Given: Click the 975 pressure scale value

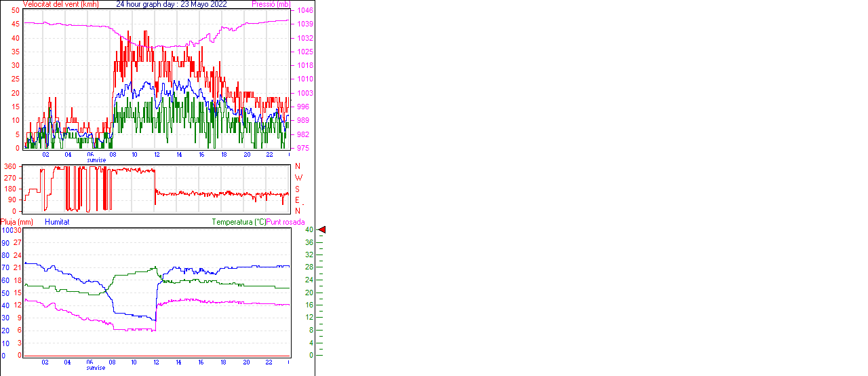Looking at the screenshot, I should (302, 148).
